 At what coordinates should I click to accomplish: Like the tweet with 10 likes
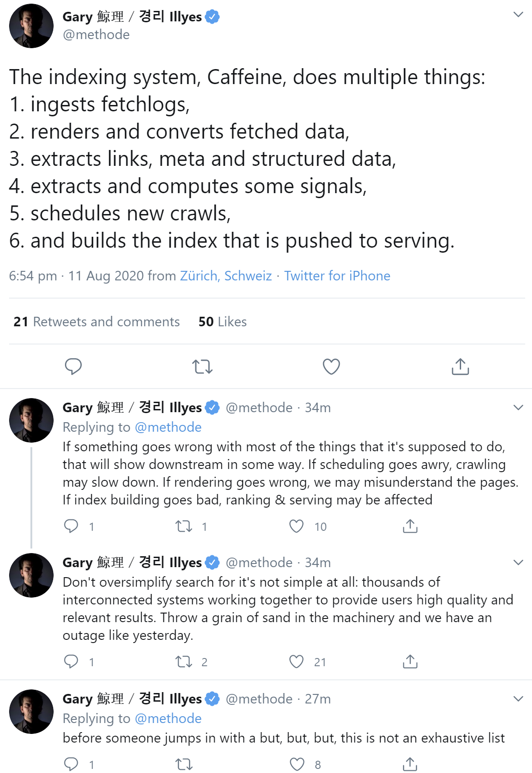297,526
